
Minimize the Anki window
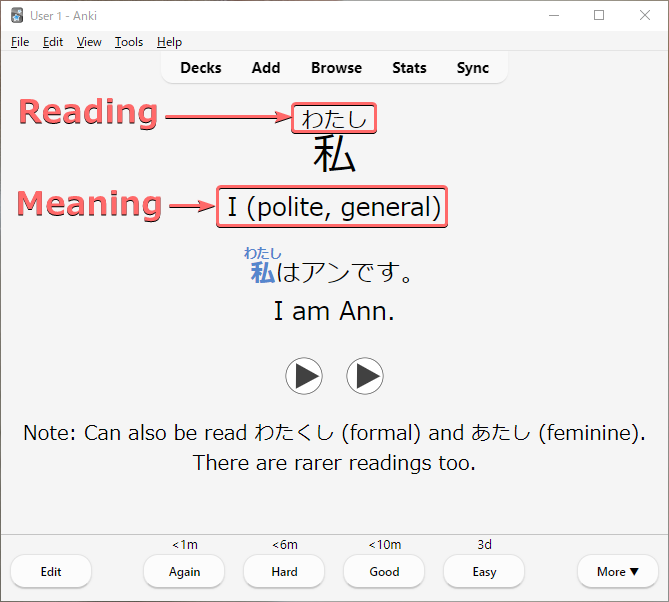coord(554,15)
